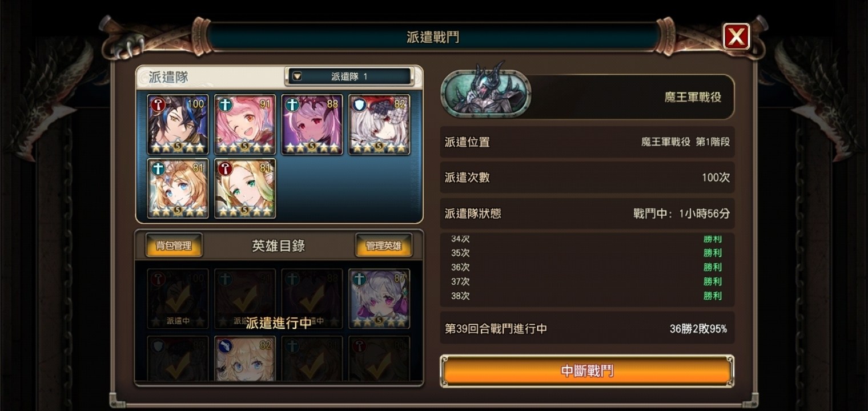Toggle the second checked hero in hero catalog
The height and width of the screenshot is (411, 868).
[x=245, y=299]
